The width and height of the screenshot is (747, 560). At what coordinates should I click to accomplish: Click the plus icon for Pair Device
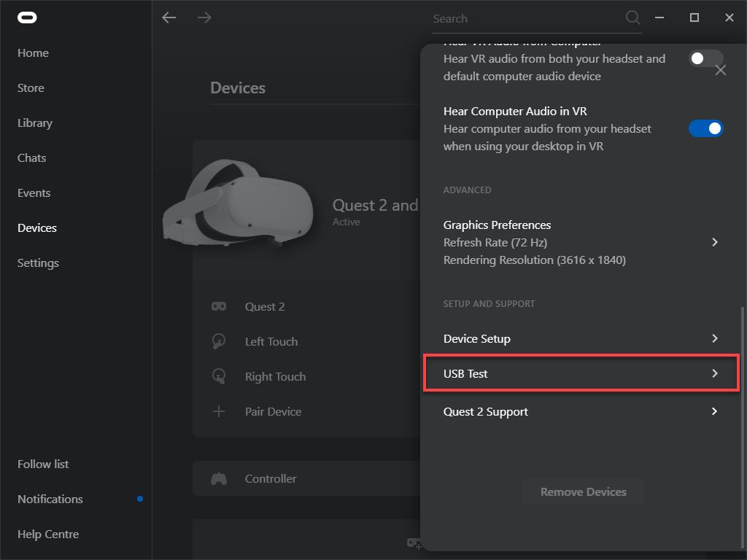(x=219, y=411)
